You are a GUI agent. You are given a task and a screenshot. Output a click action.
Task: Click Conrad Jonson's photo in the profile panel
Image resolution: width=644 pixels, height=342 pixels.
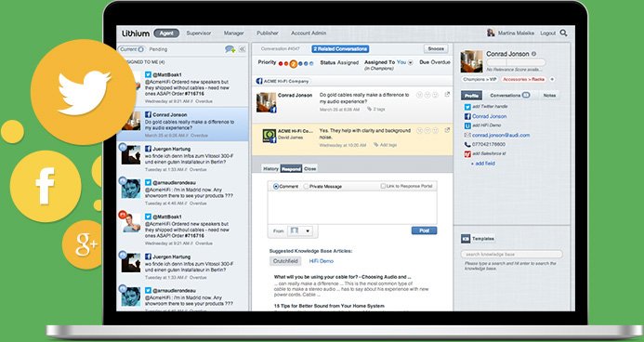[471, 61]
